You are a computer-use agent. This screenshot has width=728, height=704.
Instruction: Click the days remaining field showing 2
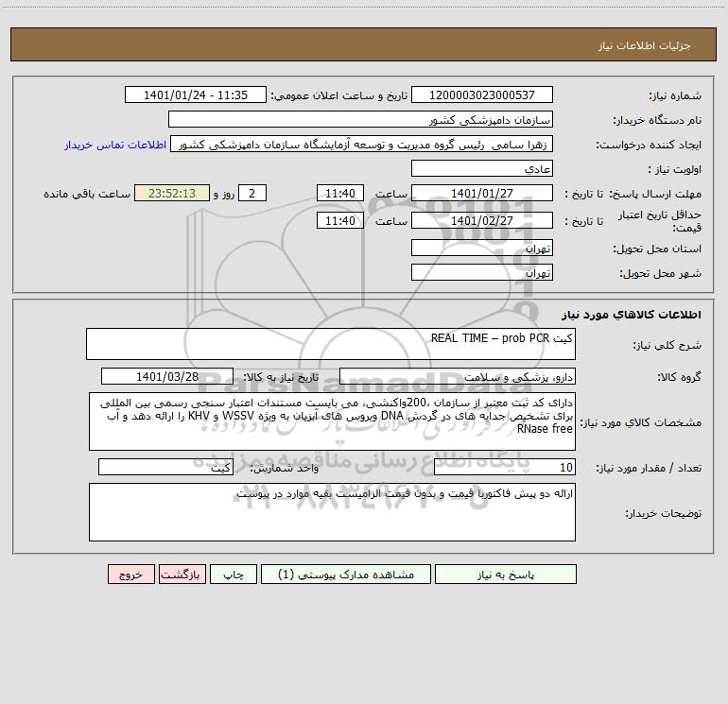coord(252,193)
